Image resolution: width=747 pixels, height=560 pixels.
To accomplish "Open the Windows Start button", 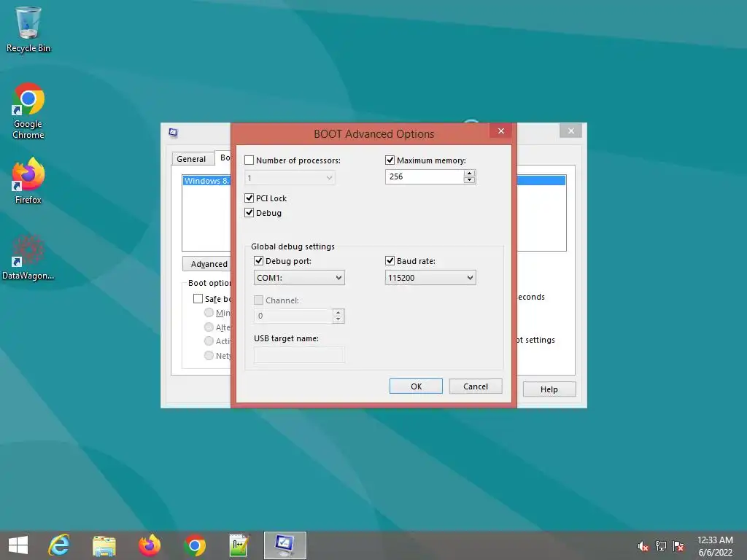I will (18, 545).
